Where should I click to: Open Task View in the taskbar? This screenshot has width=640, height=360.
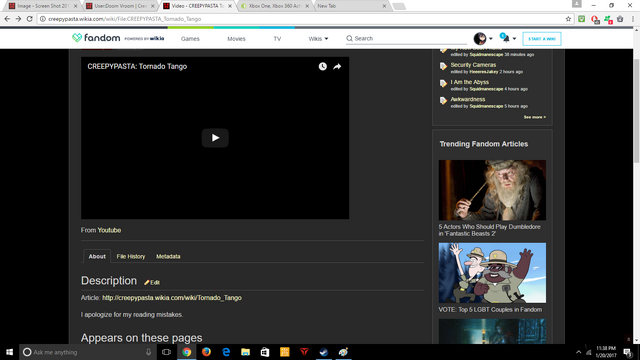[x=166, y=352]
